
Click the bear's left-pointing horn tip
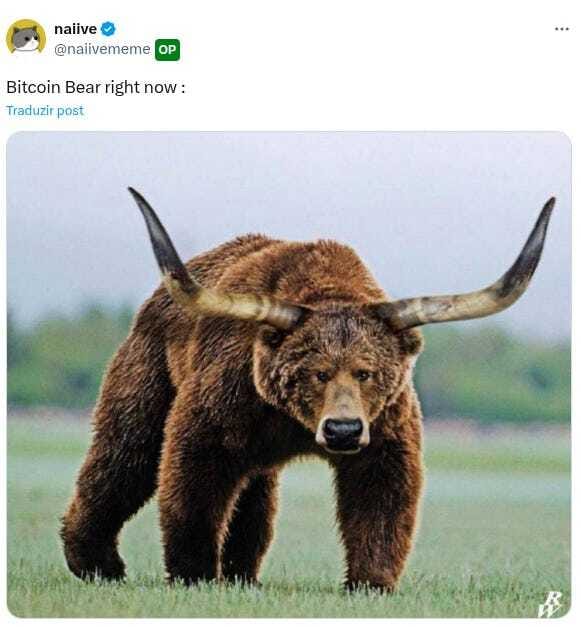click(138, 198)
